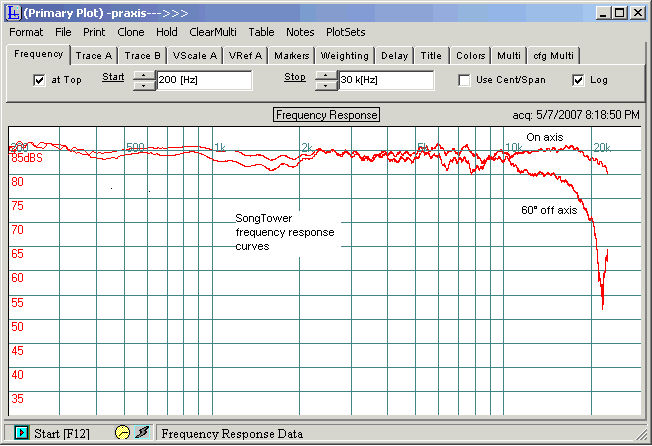Click the Start play icon in status bar
This screenshot has height=446, width=652.
(19, 434)
